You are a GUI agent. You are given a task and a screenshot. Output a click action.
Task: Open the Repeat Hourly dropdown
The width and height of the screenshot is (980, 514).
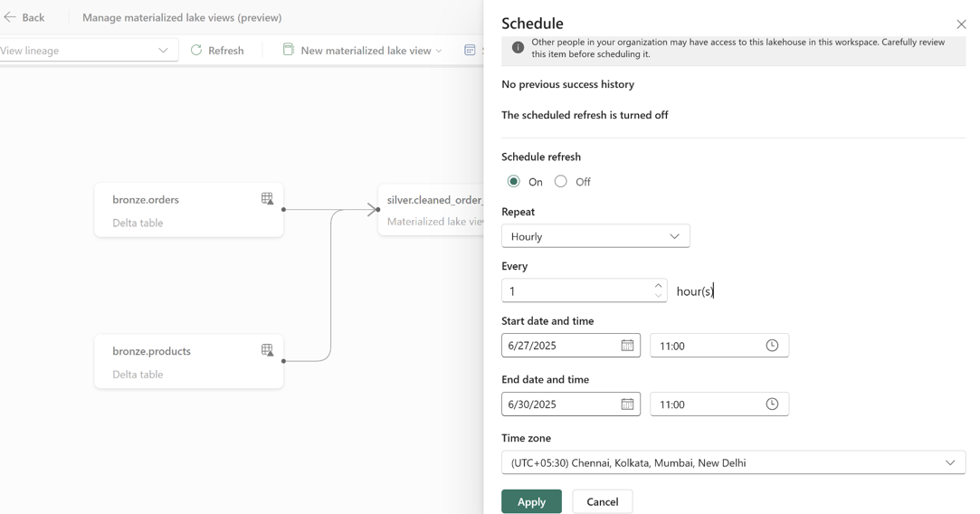595,236
